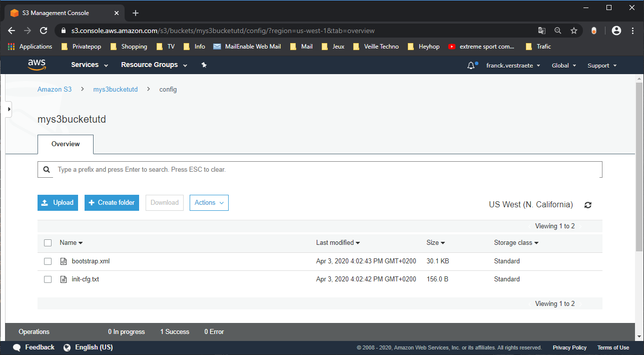Go to Amazon S3 breadcrumb link
The width and height of the screenshot is (644, 355).
pyautogui.click(x=55, y=90)
